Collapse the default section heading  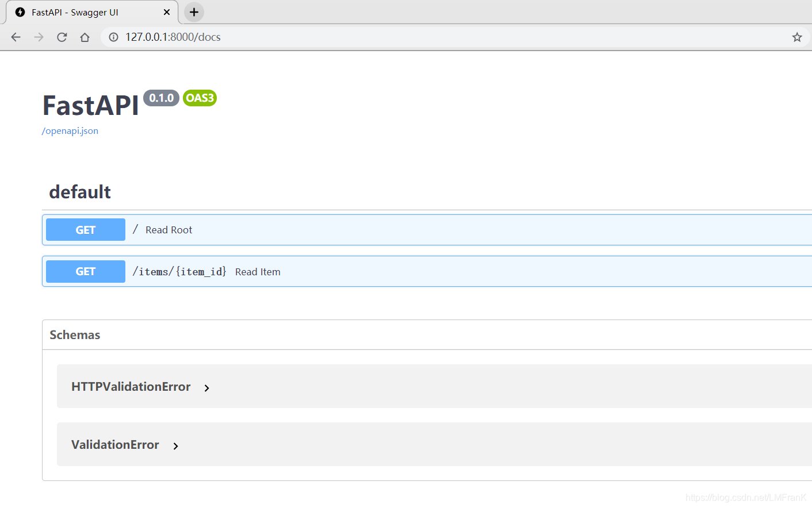click(x=80, y=192)
